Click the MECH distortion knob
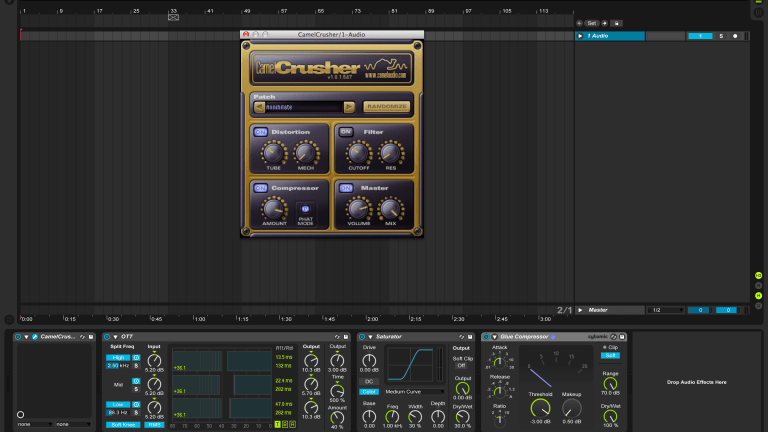The image size is (768, 432). point(306,153)
